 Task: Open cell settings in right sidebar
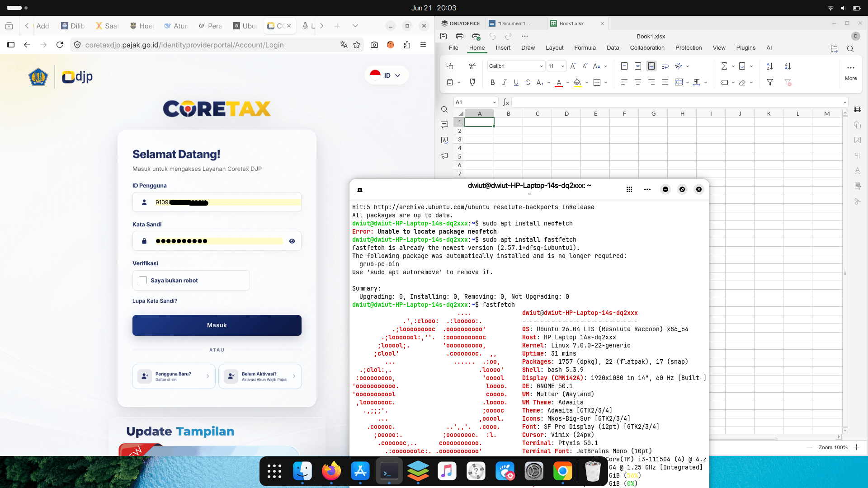tap(858, 109)
